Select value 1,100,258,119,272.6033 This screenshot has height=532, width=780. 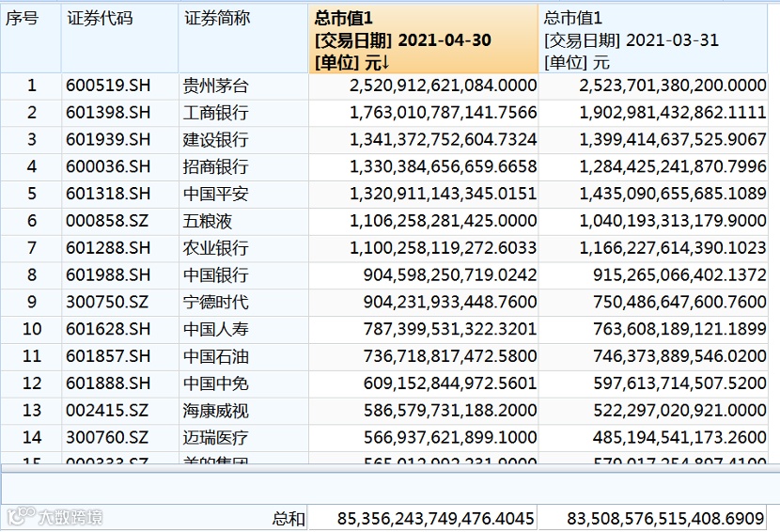coord(443,247)
